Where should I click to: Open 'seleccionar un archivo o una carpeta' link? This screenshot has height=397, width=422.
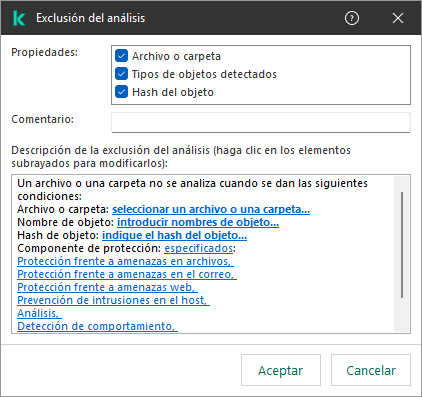(211, 209)
